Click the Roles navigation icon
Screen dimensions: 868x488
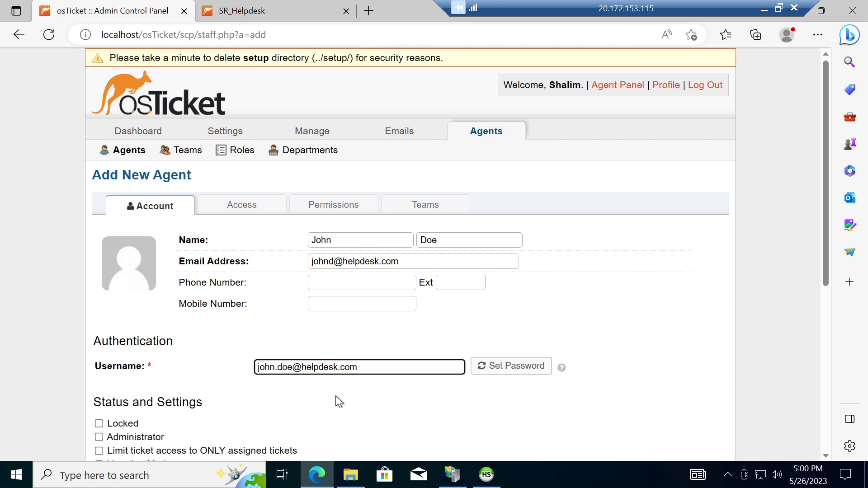(221, 150)
